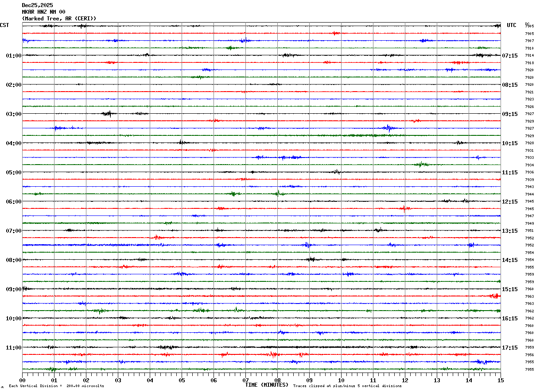
Task: Click the DC offset value 7933
Action: tap(529, 158)
